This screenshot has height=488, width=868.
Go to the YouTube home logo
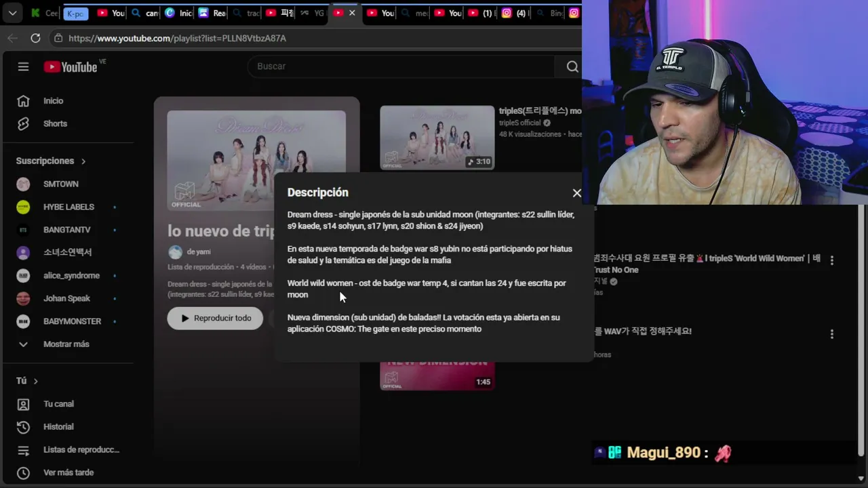71,66
